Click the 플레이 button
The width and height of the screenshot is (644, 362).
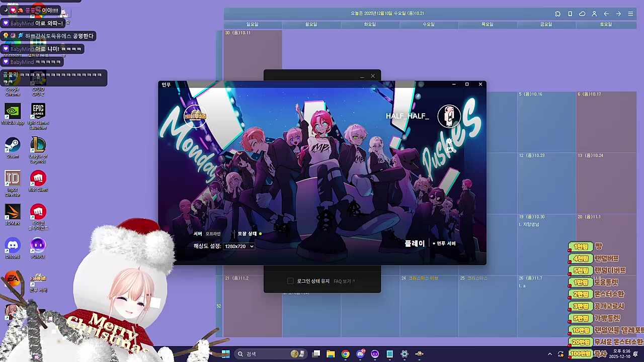coord(415,243)
